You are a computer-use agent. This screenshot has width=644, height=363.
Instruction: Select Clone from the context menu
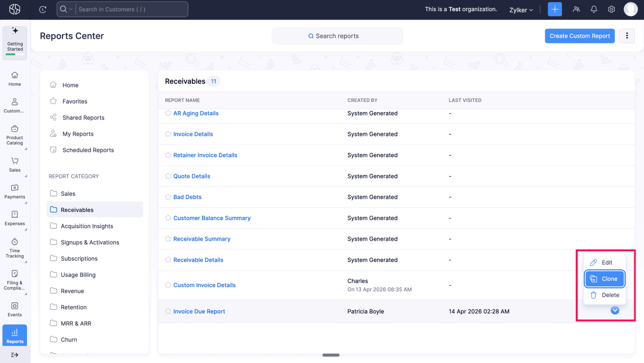coord(604,279)
